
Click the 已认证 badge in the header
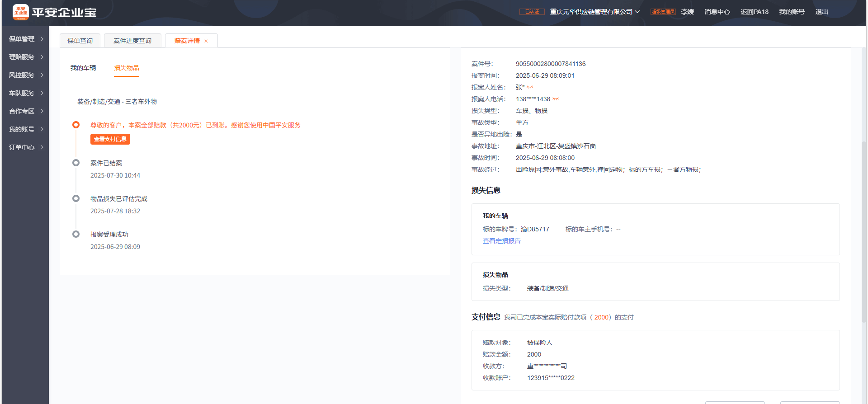click(x=532, y=12)
